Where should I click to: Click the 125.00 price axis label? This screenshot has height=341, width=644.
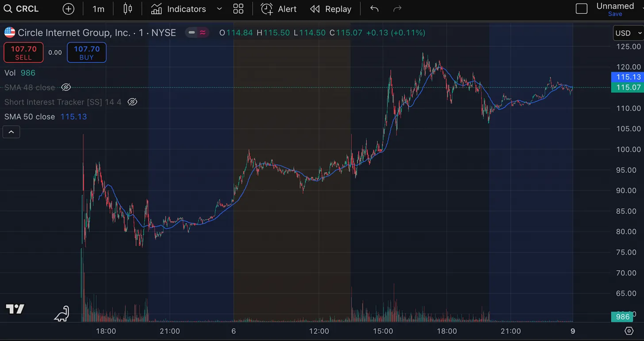[x=628, y=47]
